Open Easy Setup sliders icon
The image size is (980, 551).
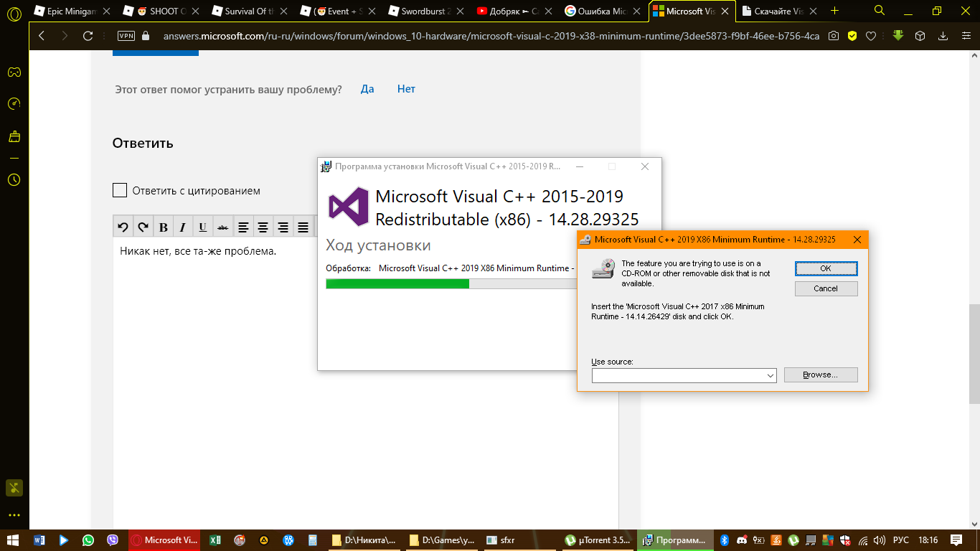click(x=965, y=36)
